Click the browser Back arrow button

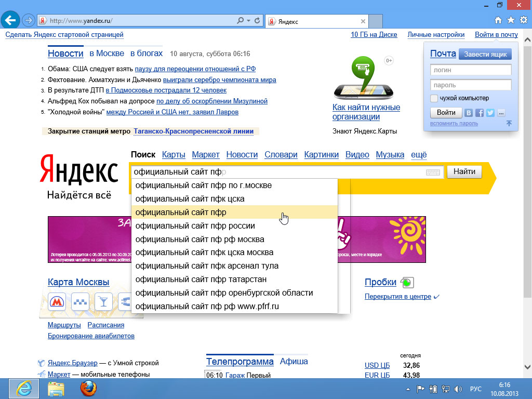click(10, 20)
